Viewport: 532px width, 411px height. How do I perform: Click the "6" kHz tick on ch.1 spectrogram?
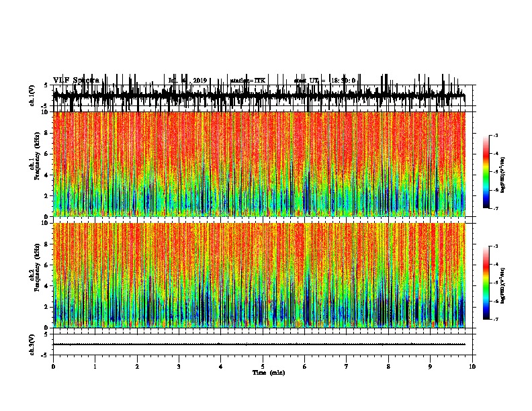(47, 154)
